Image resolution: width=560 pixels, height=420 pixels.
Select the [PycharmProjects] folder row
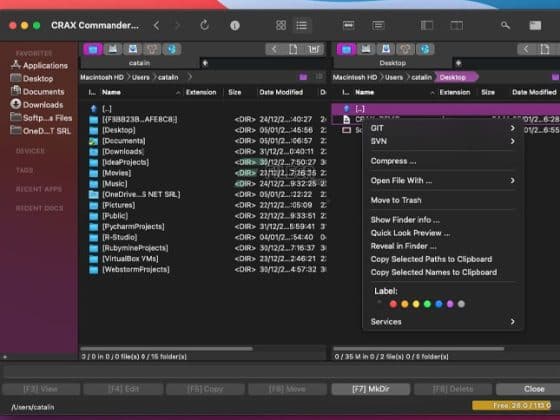click(x=204, y=227)
